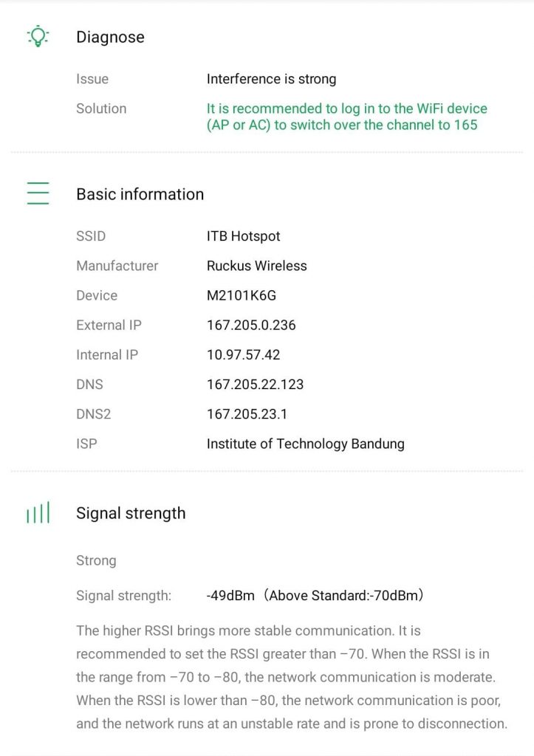Image resolution: width=534 pixels, height=756 pixels.
Task: Tap the DNS2 address 167.205.23.1
Action: pyautogui.click(x=247, y=414)
